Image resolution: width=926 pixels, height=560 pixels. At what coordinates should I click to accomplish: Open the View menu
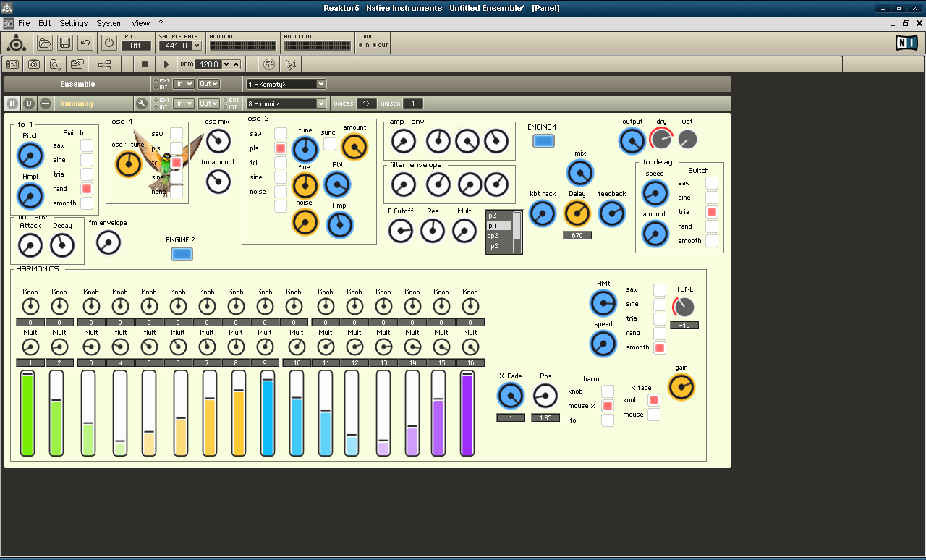[140, 23]
